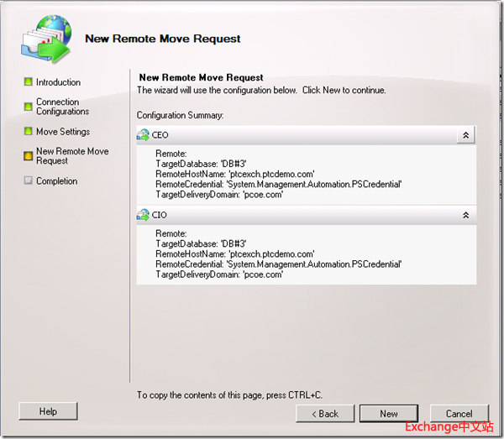
Task: Select the Move Settings step label
Action: point(62,132)
